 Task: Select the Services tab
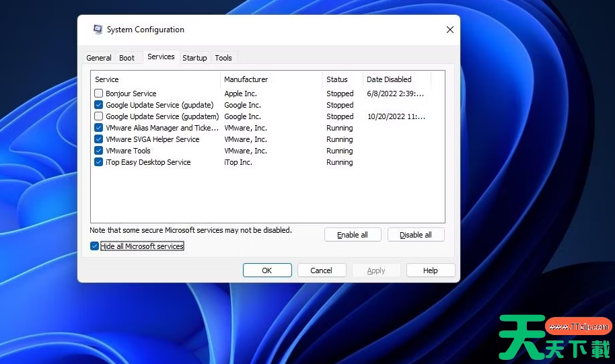(161, 57)
